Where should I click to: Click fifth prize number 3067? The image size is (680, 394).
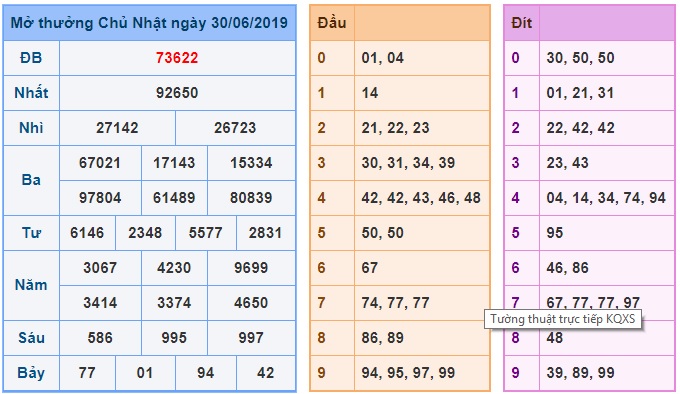click(x=100, y=268)
